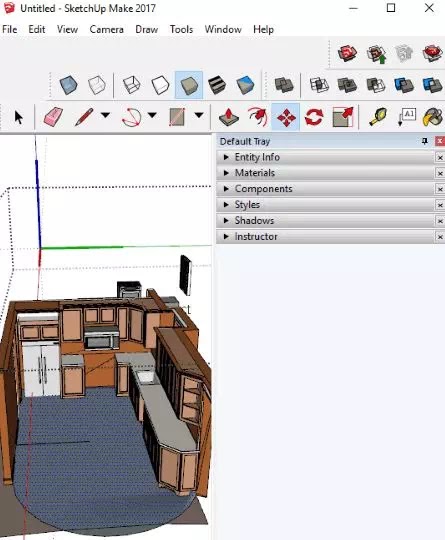Image resolution: width=445 pixels, height=540 pixels.
Task: Enable Back Edges style
Action: pos(96,85)
